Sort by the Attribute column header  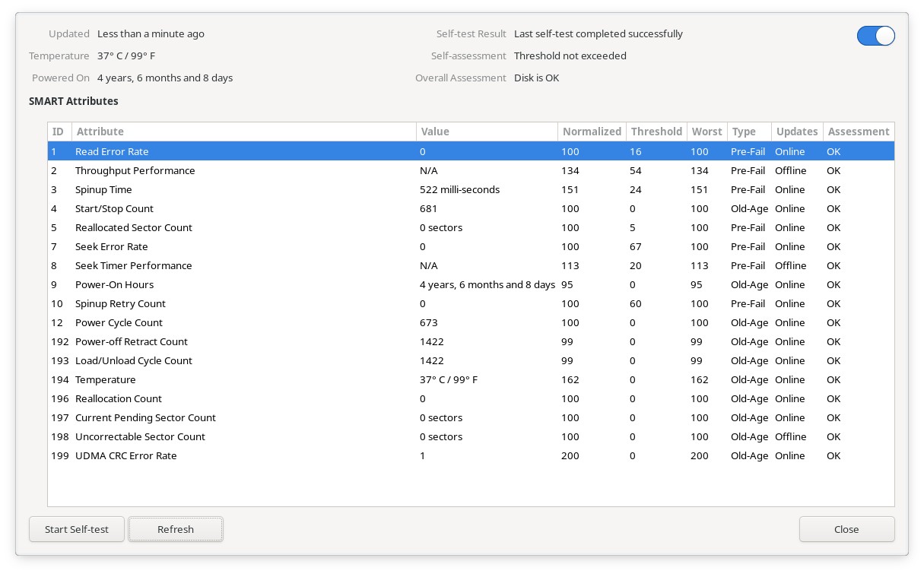coord(243,132)
